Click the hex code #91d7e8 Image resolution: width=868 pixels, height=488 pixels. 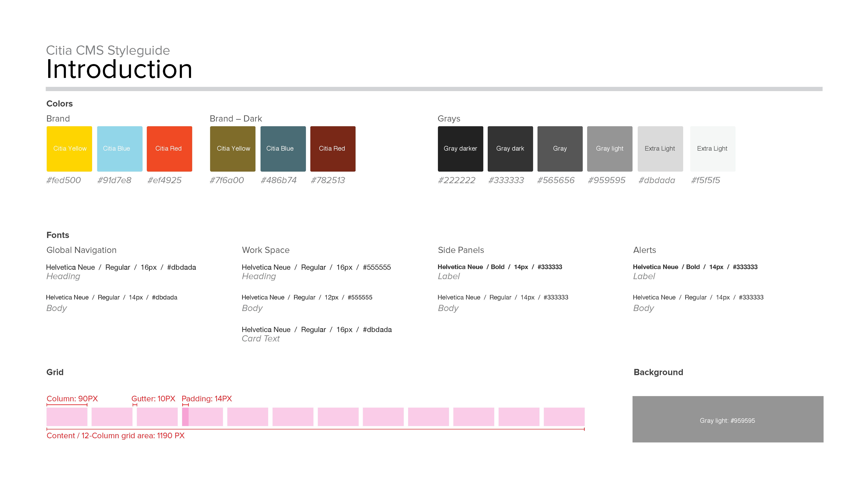(114, 180)
